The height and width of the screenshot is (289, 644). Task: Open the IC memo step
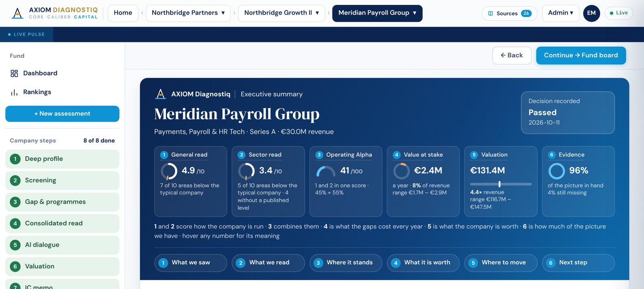[x=62, y=284]
